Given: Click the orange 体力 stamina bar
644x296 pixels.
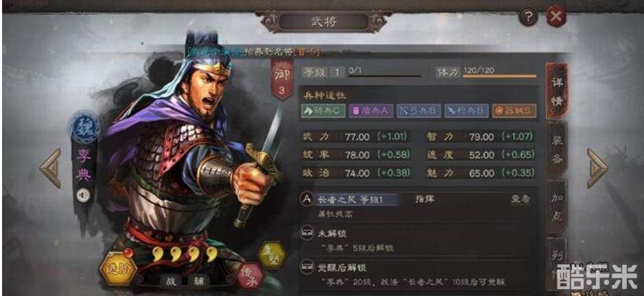Looking at the screenshot, I should (499, 76).
